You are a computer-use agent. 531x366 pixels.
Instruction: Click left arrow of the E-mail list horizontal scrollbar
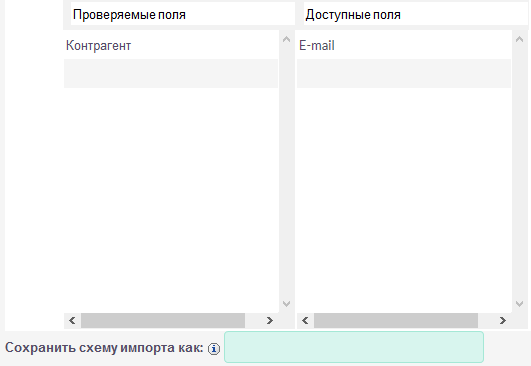click(x=305, y=320)
